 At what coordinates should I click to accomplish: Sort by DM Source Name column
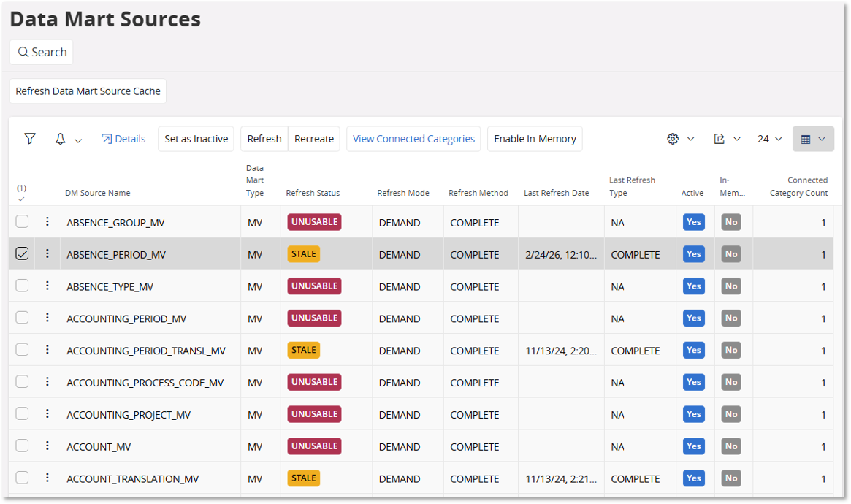tap(98, 193)
